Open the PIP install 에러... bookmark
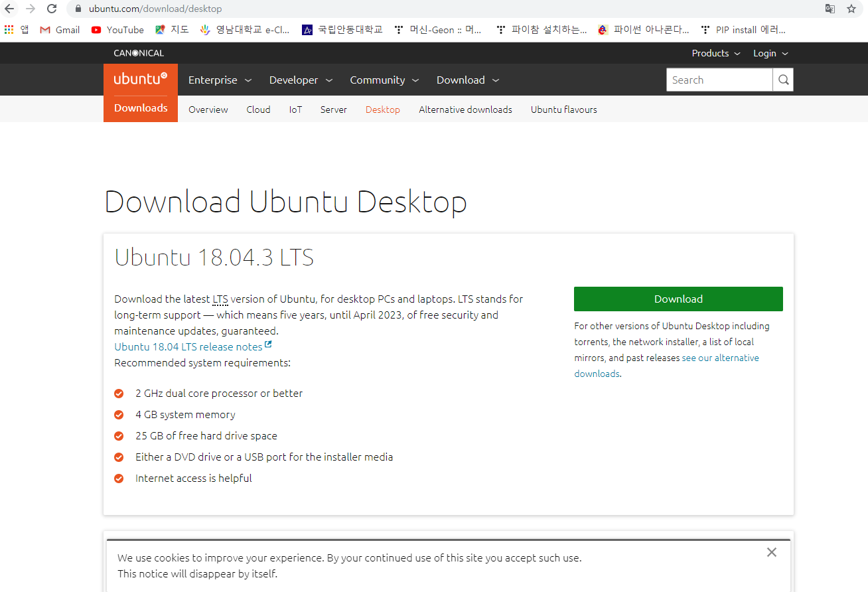 (x=743, y=30)
